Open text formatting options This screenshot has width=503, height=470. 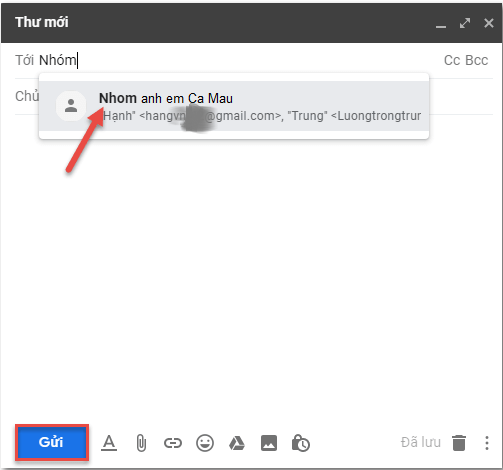109,443
